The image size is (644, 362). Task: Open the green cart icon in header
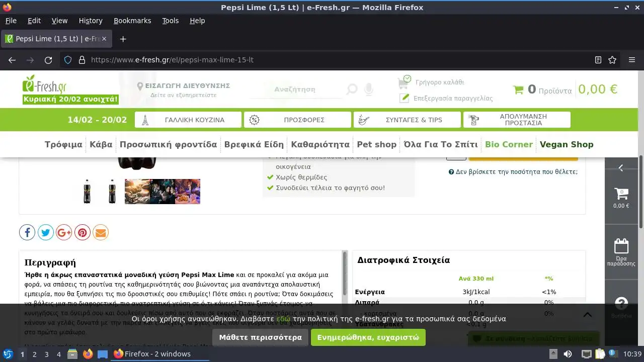click(518, 89)
